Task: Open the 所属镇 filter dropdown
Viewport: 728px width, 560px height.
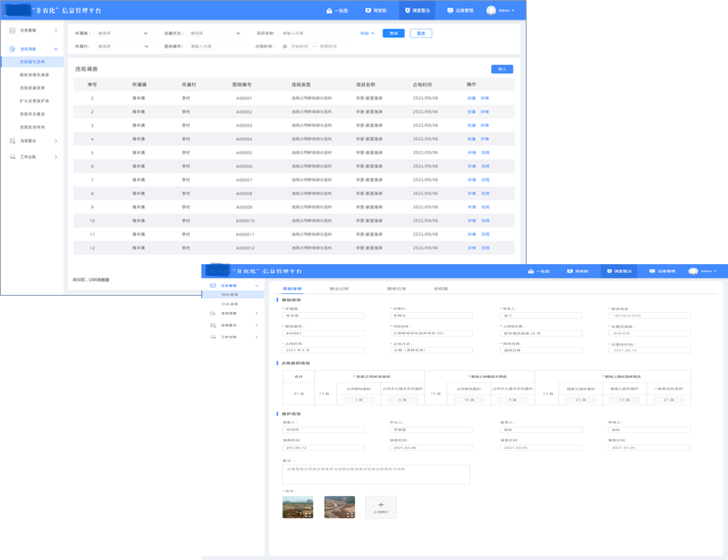Action: click(x=122, y=33)
